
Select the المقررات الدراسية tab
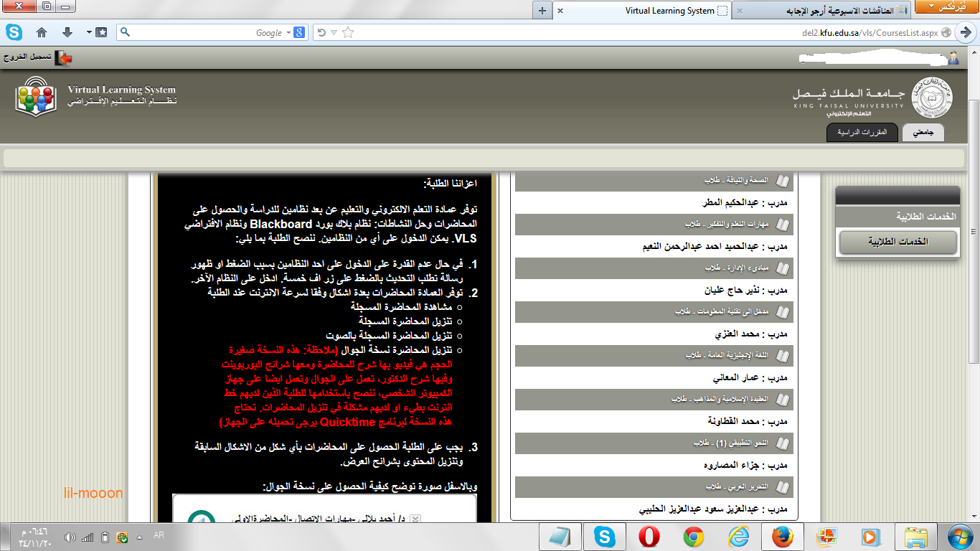pyautogui.click(x=862, y=132)
